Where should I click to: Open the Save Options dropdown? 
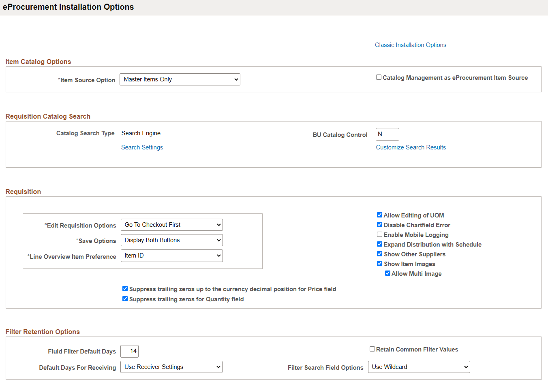(172, 240)
